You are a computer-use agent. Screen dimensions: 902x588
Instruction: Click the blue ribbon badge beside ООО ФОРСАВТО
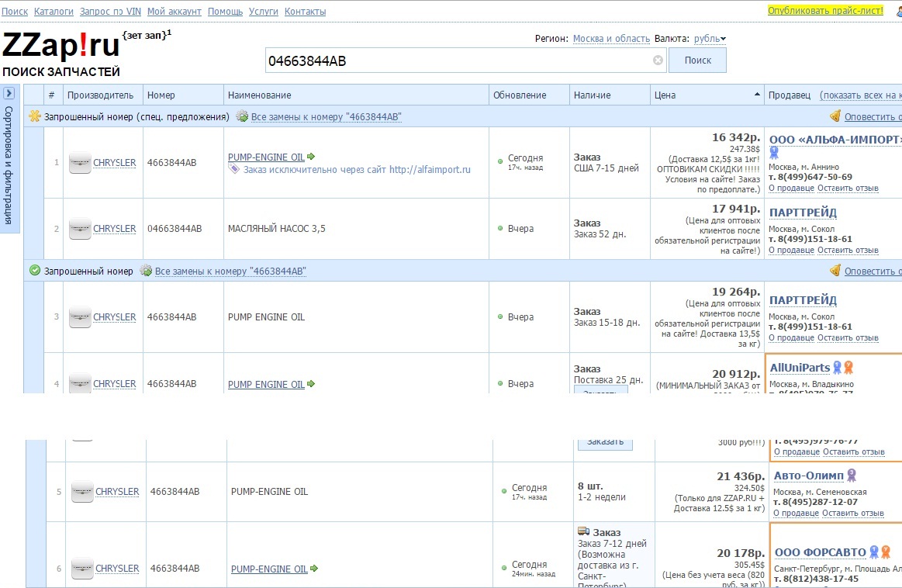coord(874,552)
